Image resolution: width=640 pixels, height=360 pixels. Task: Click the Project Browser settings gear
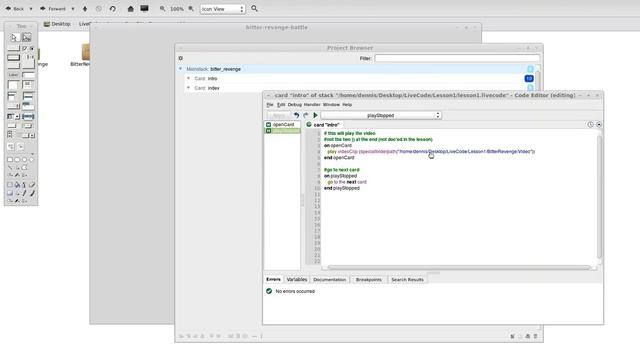180,58
